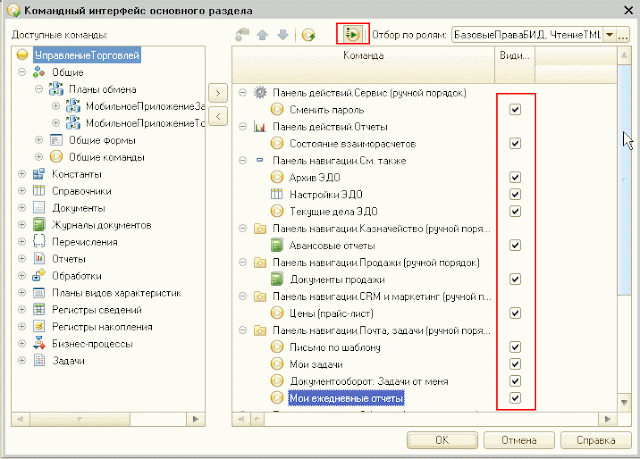Image resolution: width=640 pixels, height=459 pixels.
Task: Remove command with left-arrow button
Action: point(218,117)
